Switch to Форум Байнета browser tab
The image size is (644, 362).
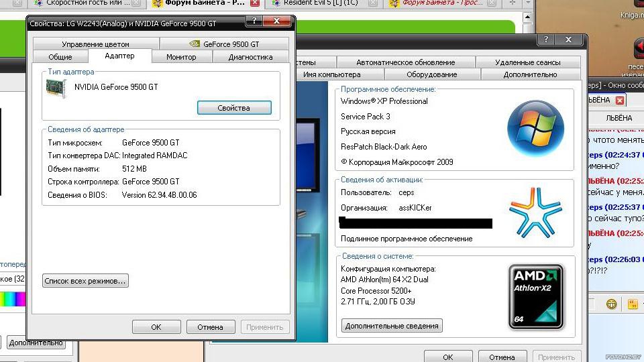pyautogui.click(x=205, y=3)
